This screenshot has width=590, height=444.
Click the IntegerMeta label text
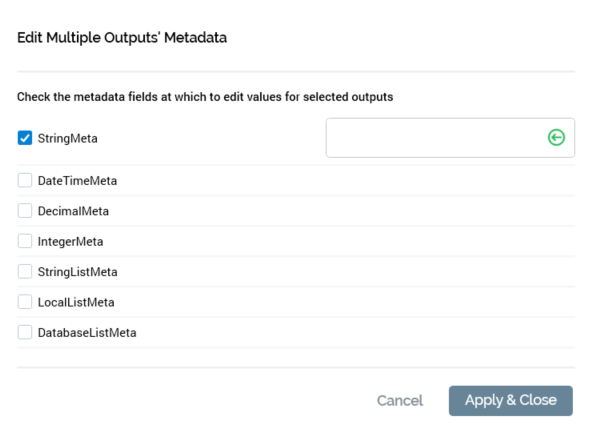click(70, 242)
